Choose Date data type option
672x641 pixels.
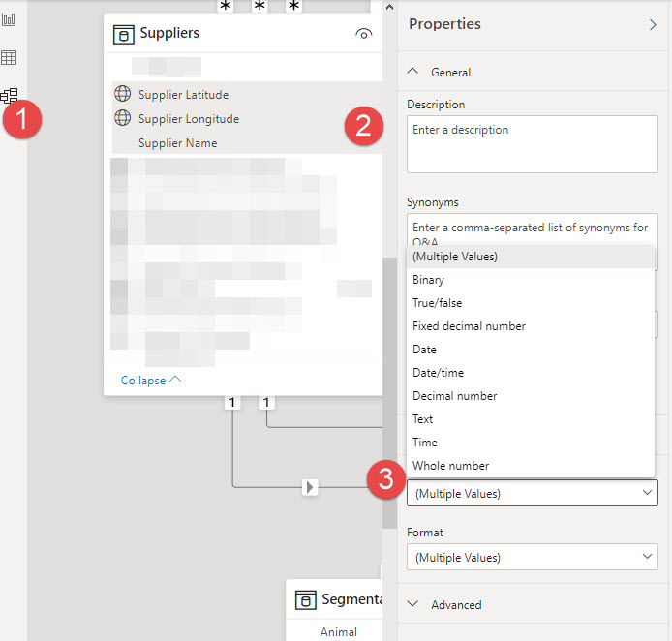[531, 350]
